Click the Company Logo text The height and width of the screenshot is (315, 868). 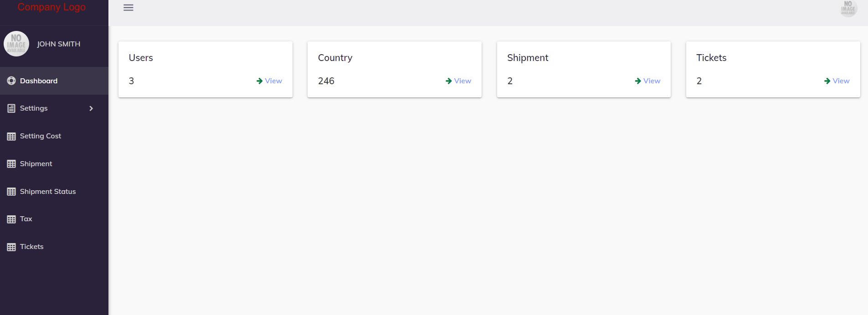pyautogui.click(x=51, y=7)
